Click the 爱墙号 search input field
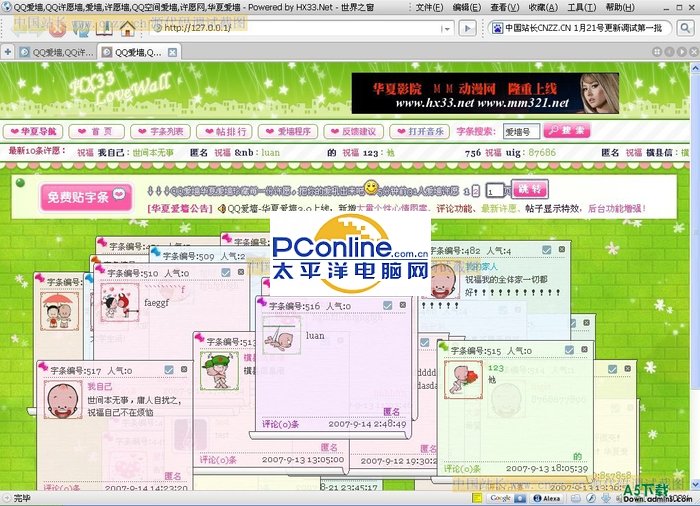 click(521, 132)
